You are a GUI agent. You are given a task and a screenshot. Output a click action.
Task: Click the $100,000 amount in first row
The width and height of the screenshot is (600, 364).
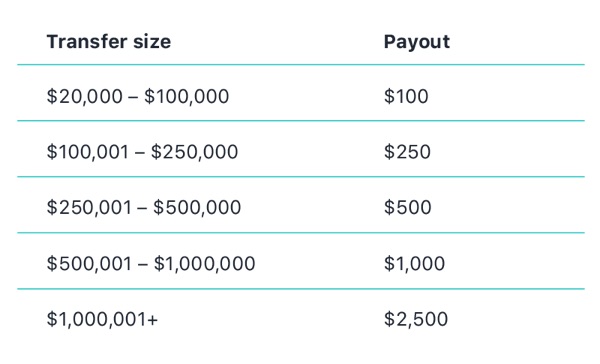click(x=187, y=96)
